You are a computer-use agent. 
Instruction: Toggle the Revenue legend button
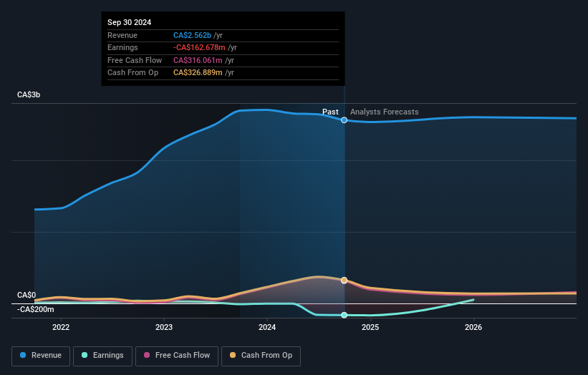coord(41,356)
